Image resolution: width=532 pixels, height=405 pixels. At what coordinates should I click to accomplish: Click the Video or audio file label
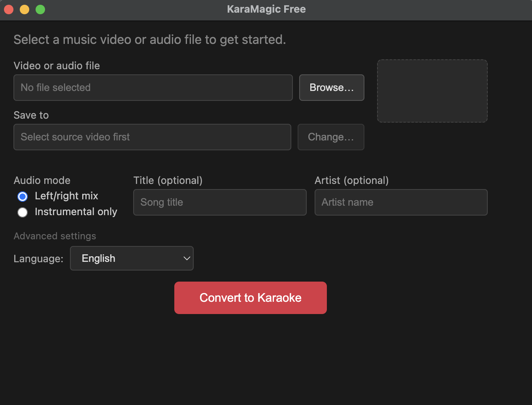[57, 66]
